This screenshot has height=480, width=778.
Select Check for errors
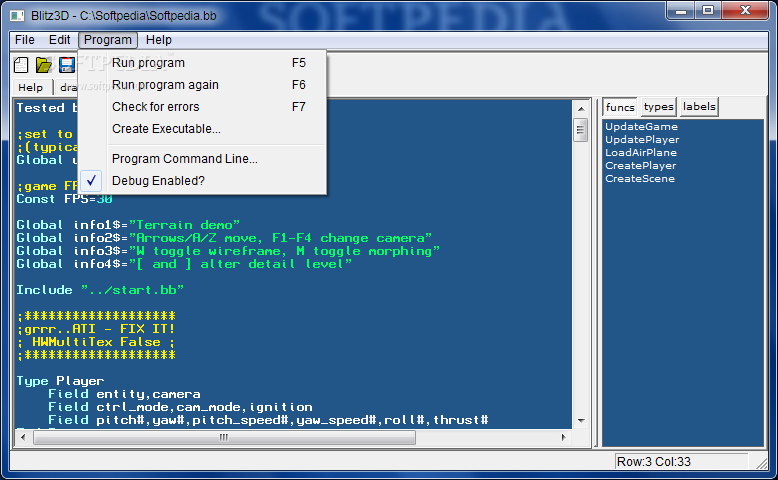(x=201, y=107)
